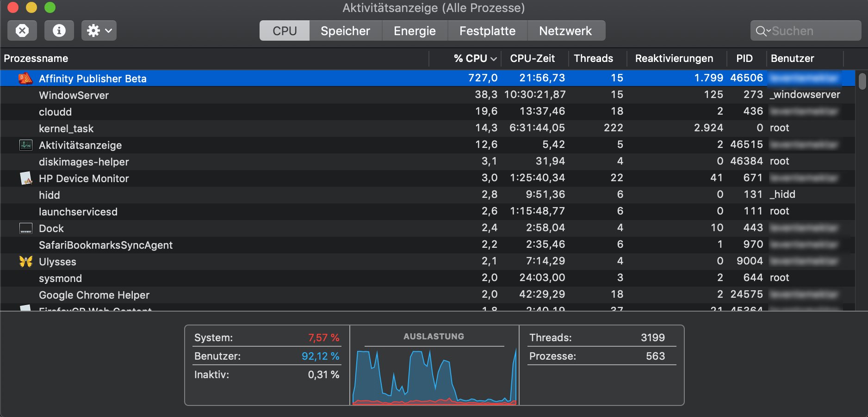Image resolution: width=868 pixels, height=417 pixels.
Task: Sort by Prozessname column header
Action: (x=36, y=58)
